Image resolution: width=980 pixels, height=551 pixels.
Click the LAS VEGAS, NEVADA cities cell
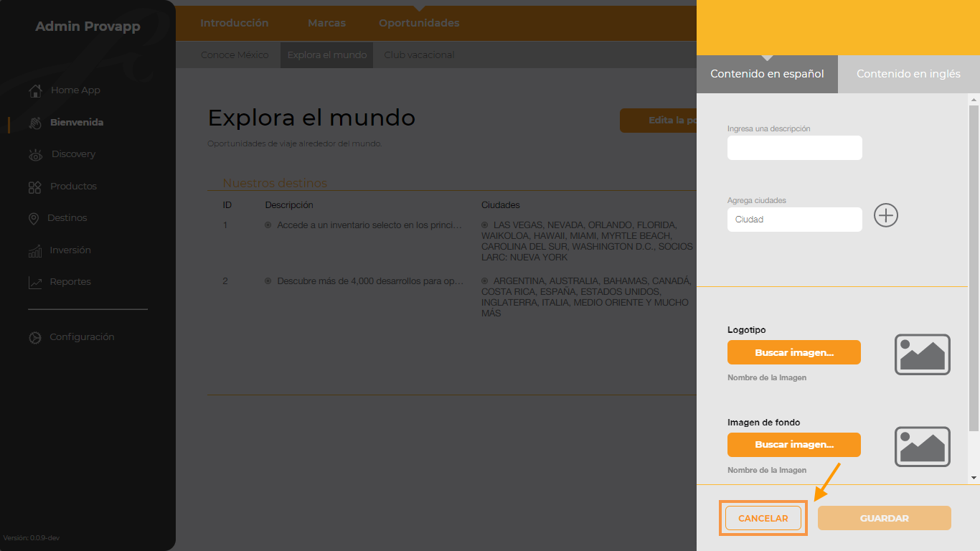[588, 241]
